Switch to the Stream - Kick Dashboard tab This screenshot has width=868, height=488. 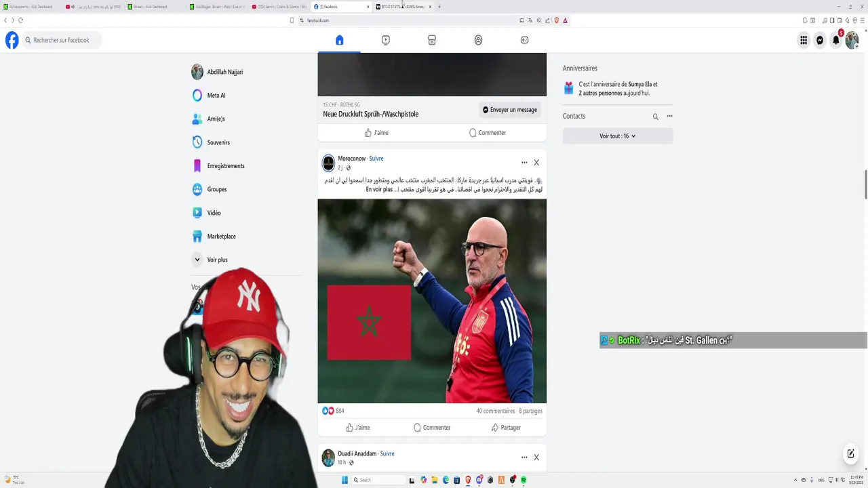coord(153,7)
